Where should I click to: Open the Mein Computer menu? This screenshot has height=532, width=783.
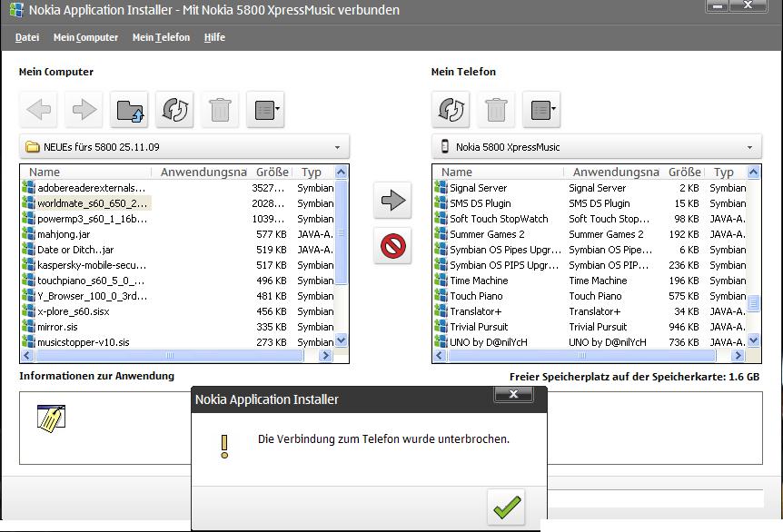click(x=86, y=37)
